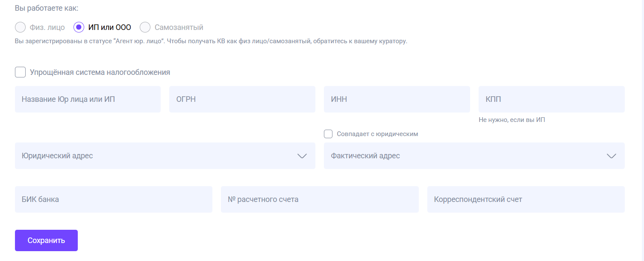Expand the Юридический адрес dropdown chevron
The image size is (644, 261).
(x=302, y=156)
